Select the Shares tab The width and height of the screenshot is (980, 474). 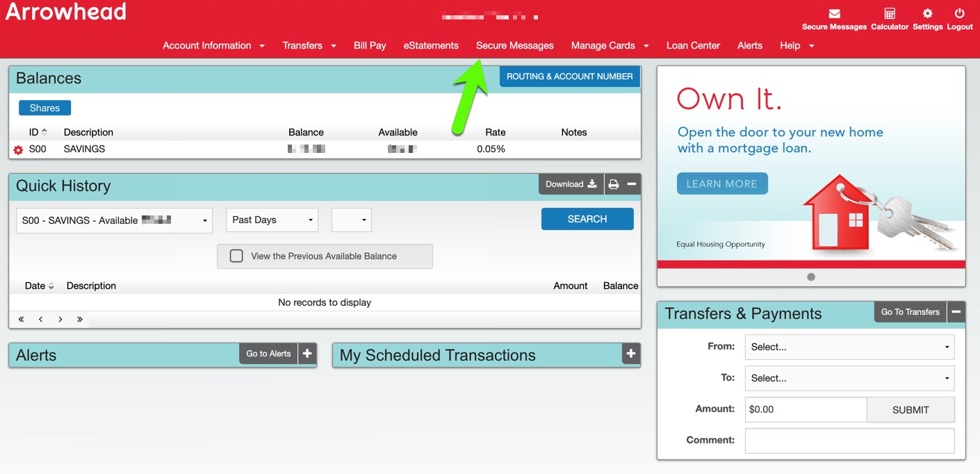tap(44, 108)
